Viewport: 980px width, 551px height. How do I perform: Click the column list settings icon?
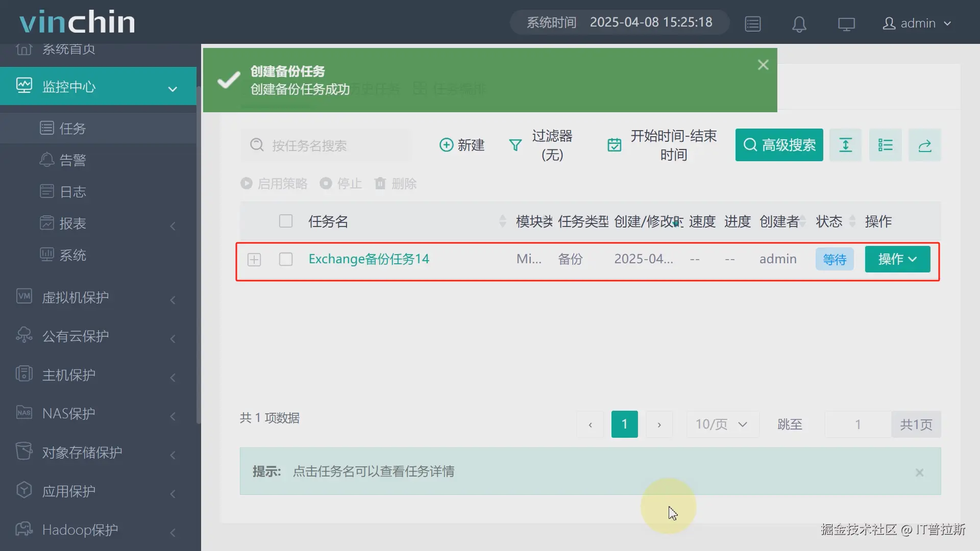pos(885,145)
